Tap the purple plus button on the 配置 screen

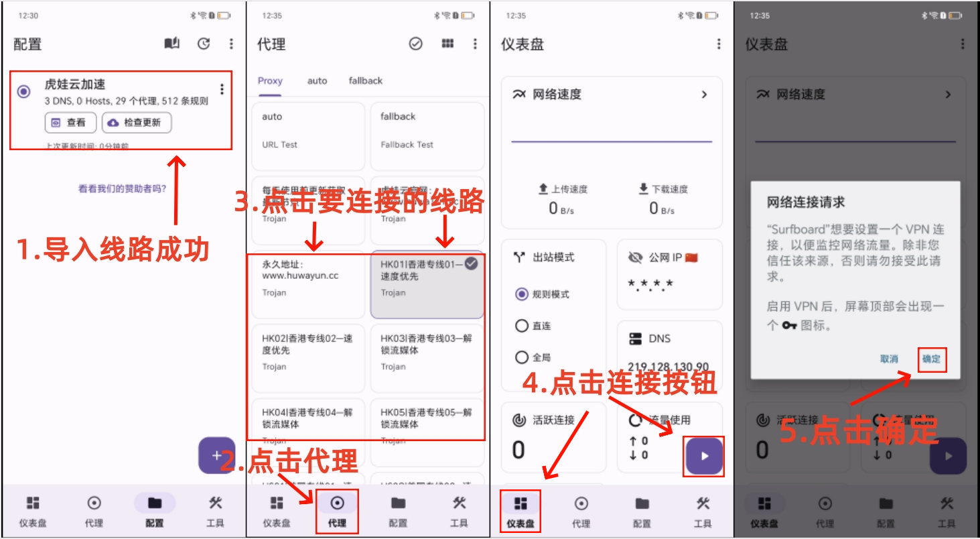point(216,455)
